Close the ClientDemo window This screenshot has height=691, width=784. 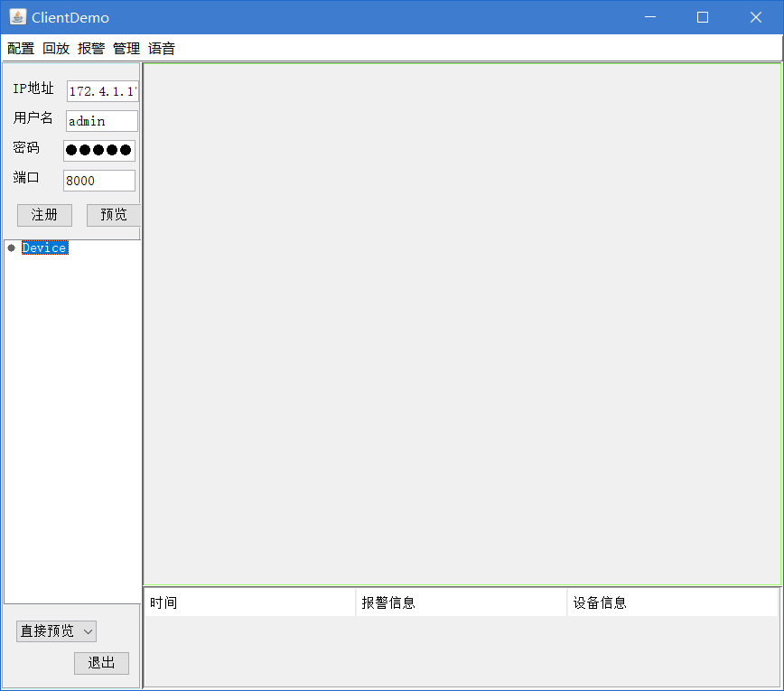pyautogui.click(x=755, y=17)
